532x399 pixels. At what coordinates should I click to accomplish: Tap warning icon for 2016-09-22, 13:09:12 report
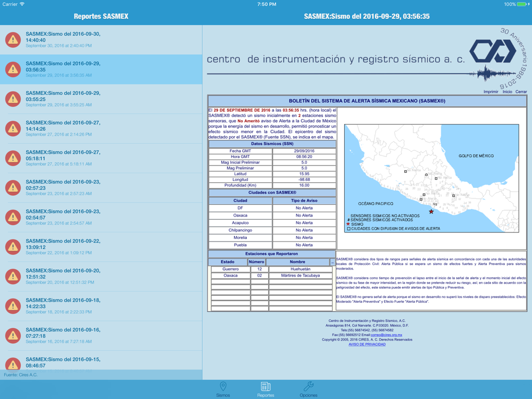(x=13, y=247)
